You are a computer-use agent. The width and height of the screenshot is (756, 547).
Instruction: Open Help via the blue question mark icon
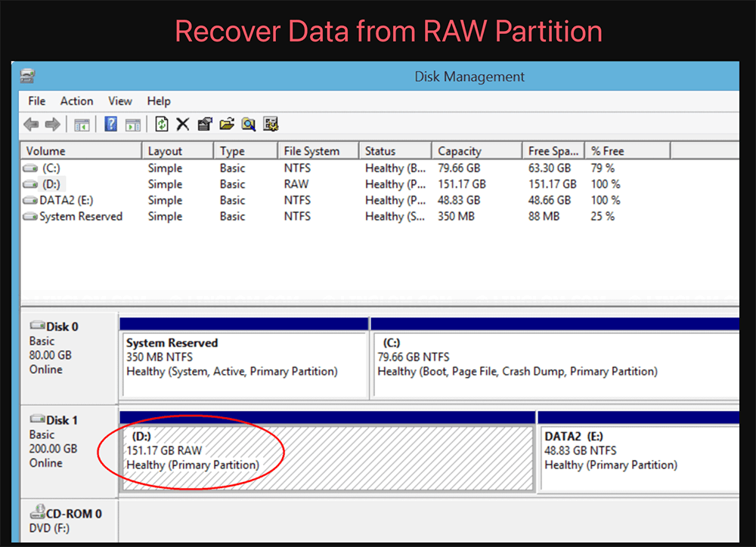click(x=111, y=125)
